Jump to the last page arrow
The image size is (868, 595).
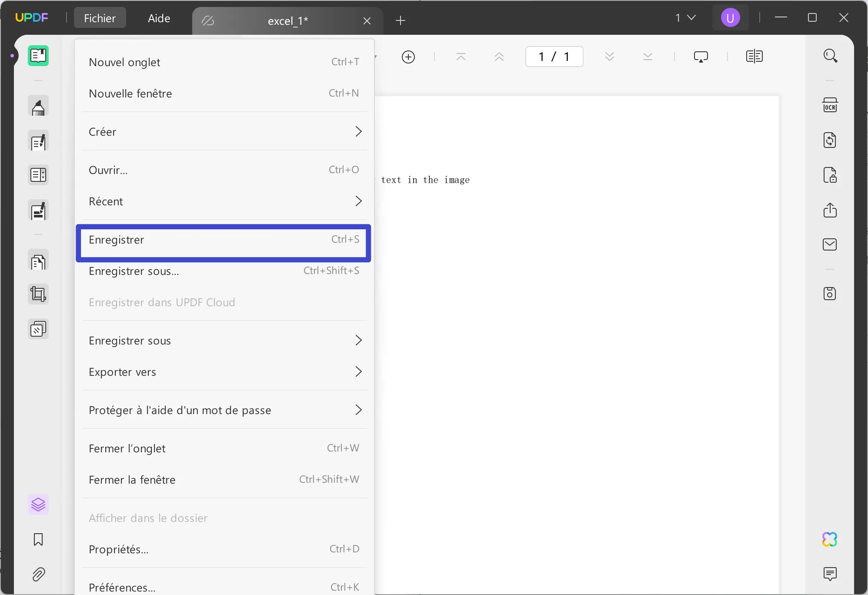tap(648, 57)
